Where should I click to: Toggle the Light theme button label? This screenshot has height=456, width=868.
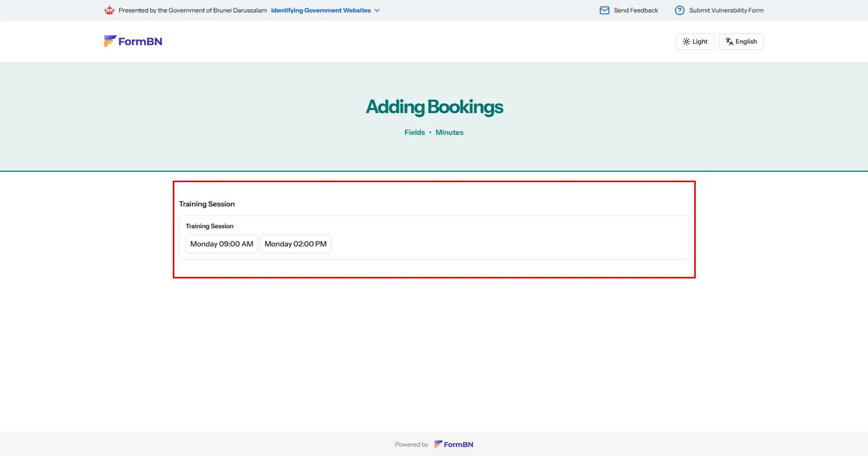point(700,41)
